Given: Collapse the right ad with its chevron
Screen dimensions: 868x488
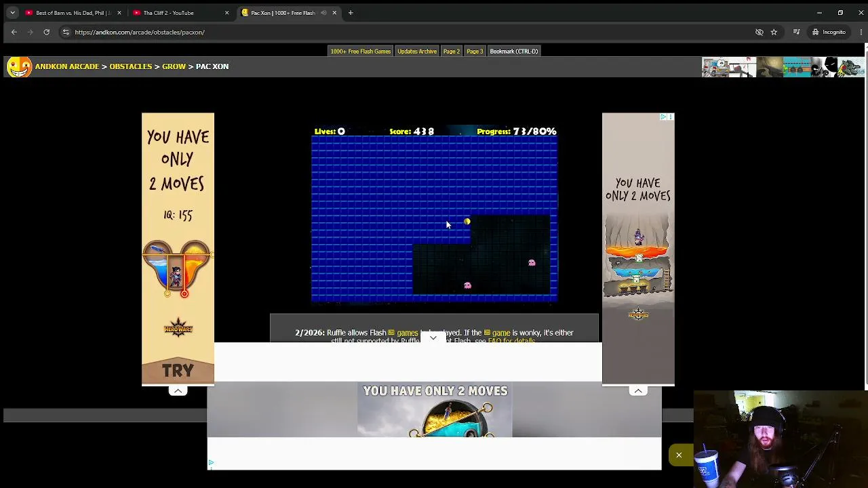Looking at the screenshot, I should [x=638, y=390].
